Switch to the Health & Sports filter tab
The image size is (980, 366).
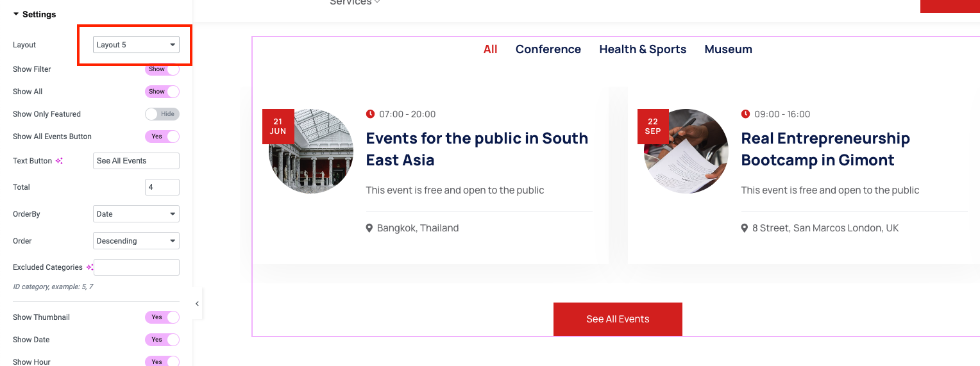643,49
